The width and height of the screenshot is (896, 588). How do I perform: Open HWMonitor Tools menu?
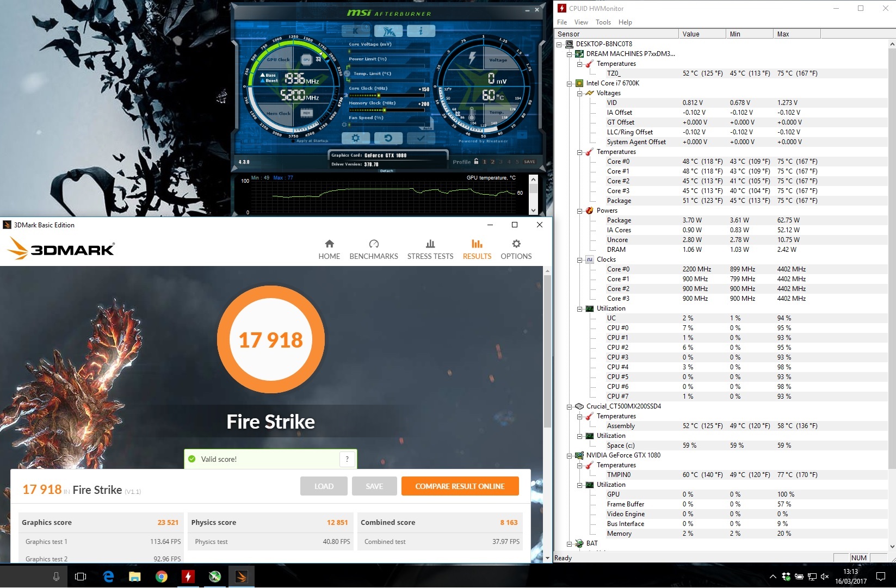(x=603, y=22)
